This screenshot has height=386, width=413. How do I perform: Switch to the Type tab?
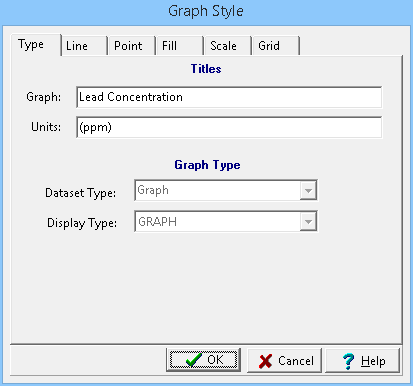pos(36,45)
